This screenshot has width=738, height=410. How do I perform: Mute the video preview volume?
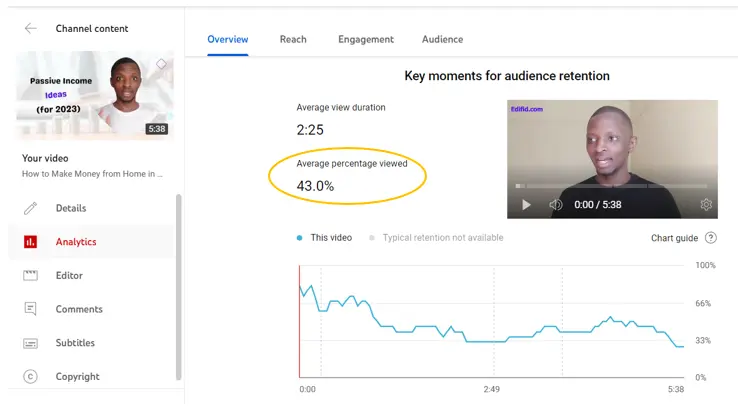556,205
